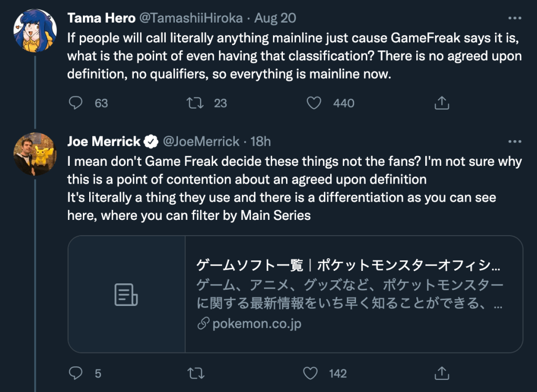Open Joe Merrick's profile picture
537x392 pixels.
click(x=35, y=154)
